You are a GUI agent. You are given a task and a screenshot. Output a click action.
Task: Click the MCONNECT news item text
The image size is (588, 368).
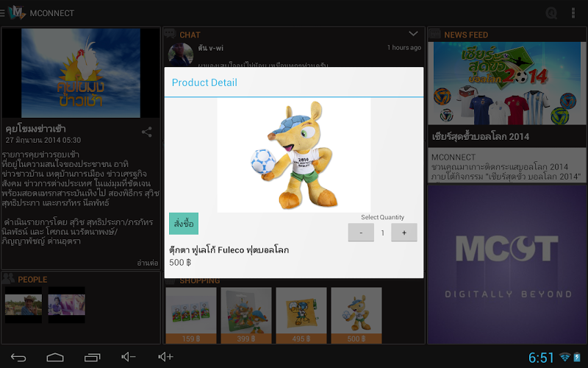(x=506, y=166)
